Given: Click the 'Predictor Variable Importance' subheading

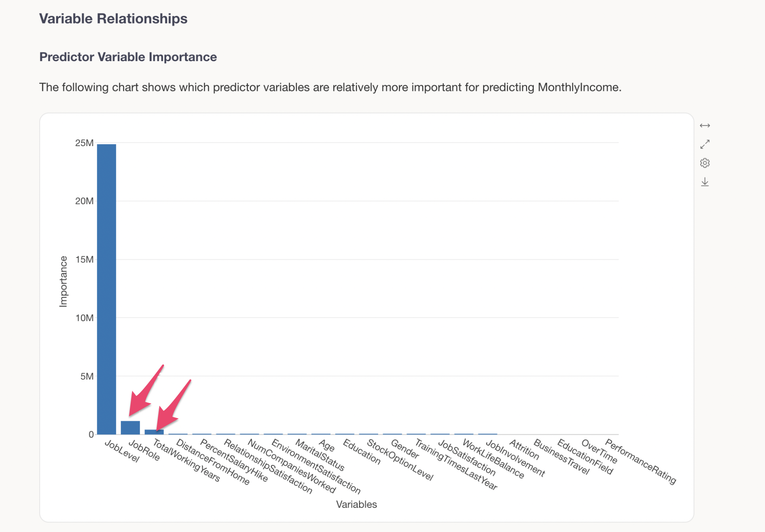Looking at the screenshot, I should [128, 57].
